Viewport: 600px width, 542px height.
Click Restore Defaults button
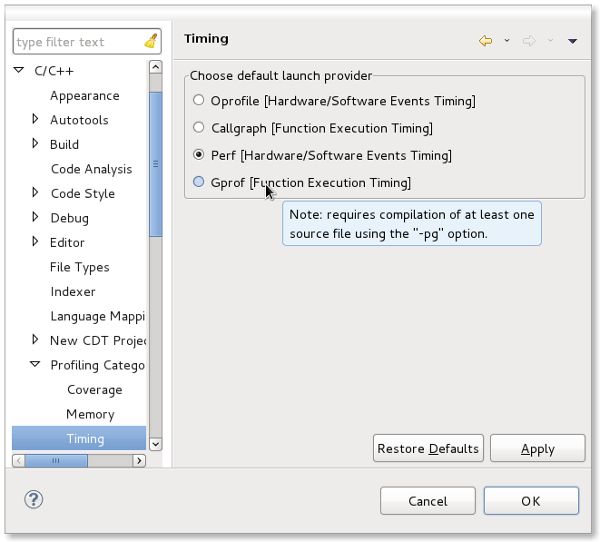428,448
